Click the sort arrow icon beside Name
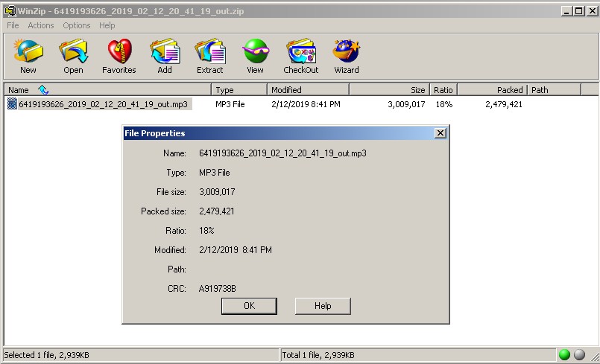The height and width of the screenshot is (364, 600). [43, 90]
